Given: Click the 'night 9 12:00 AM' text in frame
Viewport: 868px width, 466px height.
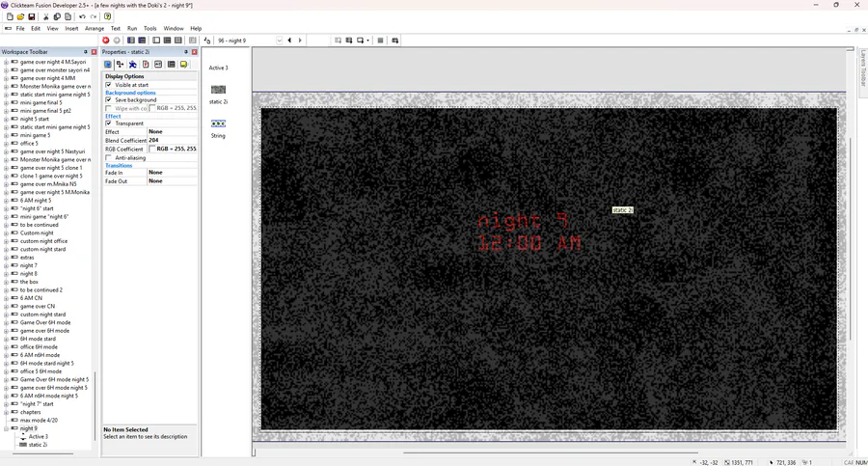Looking at the screenshot, I should pos(529,233).
